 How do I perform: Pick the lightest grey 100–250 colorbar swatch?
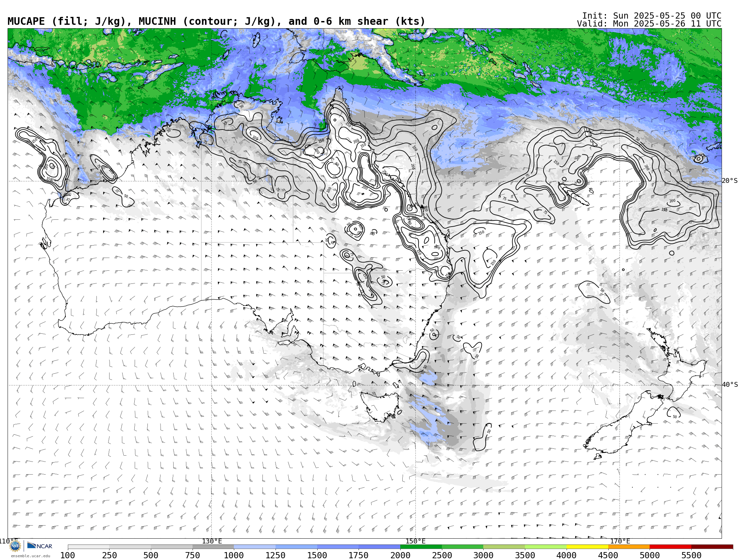pos(89,547)
